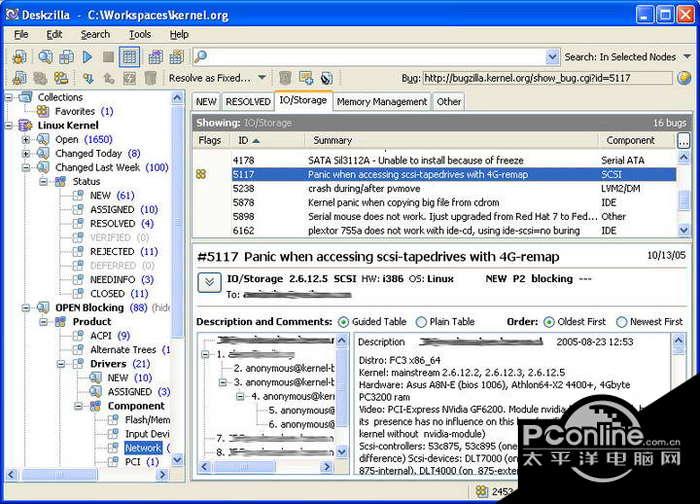Screen dimensions: 700x504
Task: Click the Resolve as Fixed... button
Action: pos(209,78)
